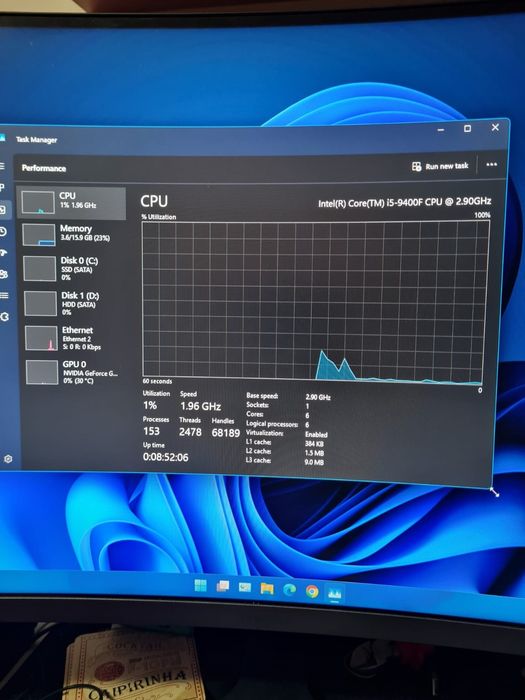Open Startup apps from the sidebar
525x700 pixels.
pyautogui.click(x=4, y=253)
